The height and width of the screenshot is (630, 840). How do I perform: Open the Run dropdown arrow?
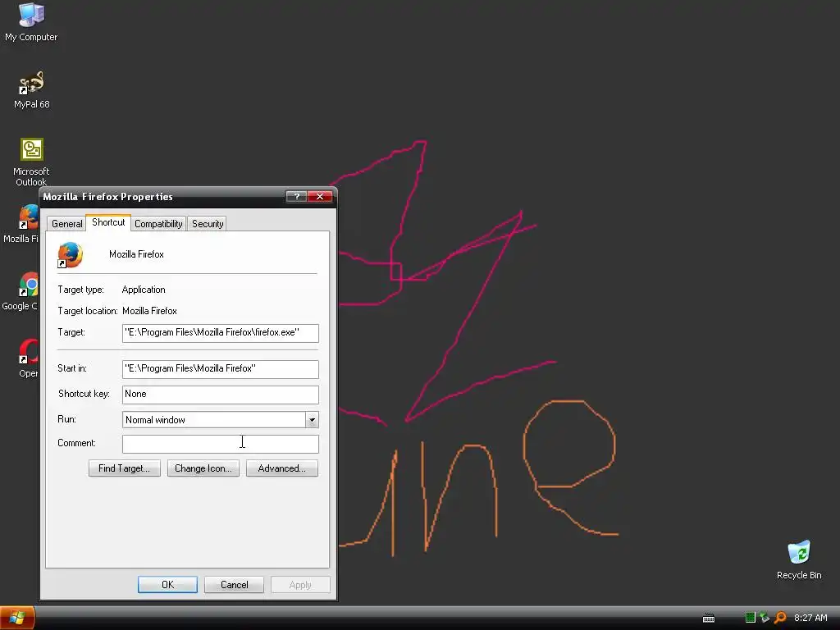pos(312,420)
